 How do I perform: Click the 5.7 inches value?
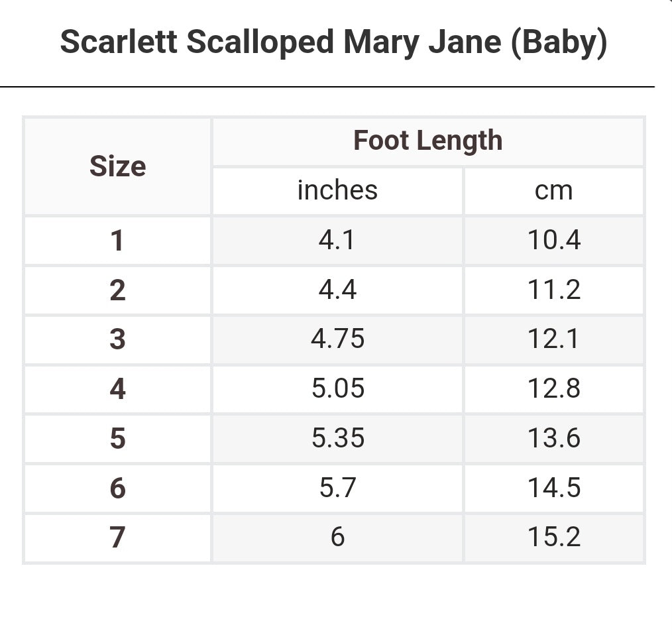click(337, 488)
